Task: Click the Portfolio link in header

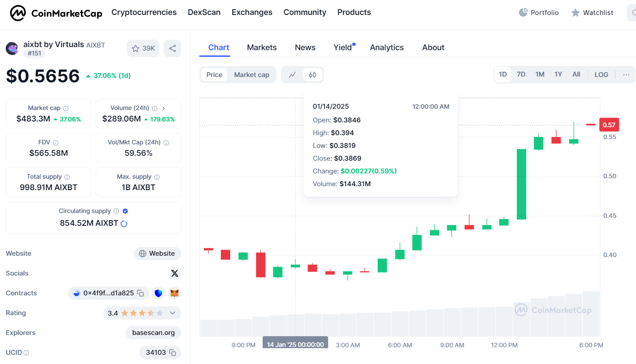Action: tap(539, 13)
